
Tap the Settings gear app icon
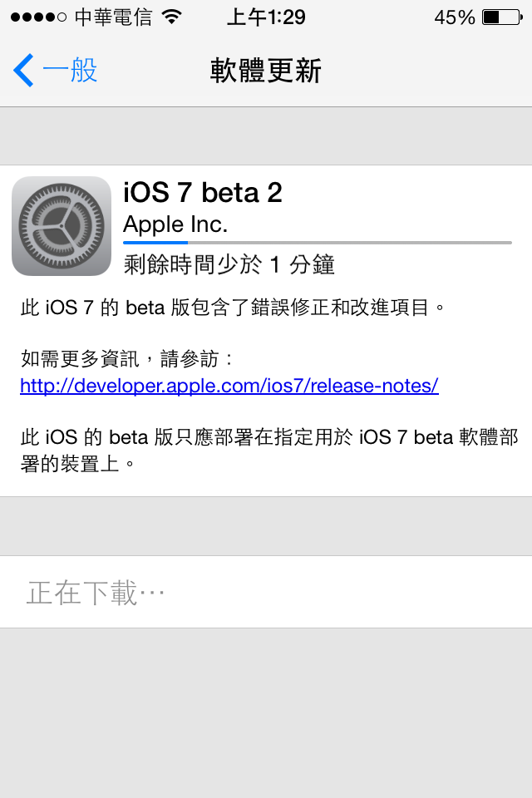coord(62,226)
